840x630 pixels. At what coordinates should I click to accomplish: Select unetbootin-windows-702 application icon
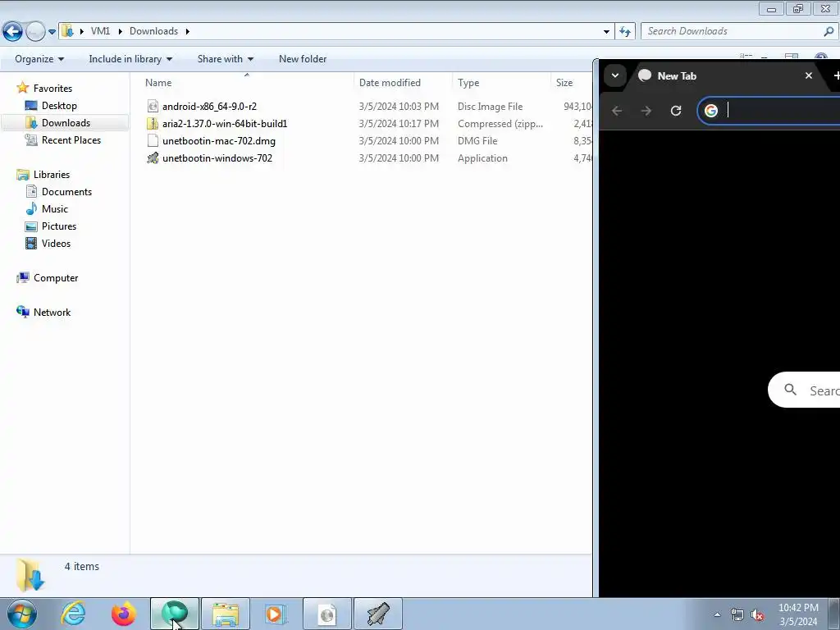tap(153, 158)
